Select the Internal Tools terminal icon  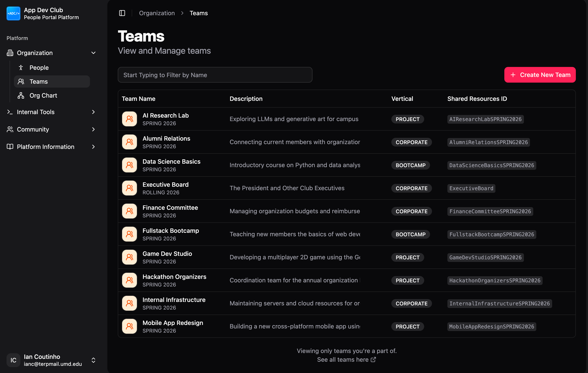[10, 112]
